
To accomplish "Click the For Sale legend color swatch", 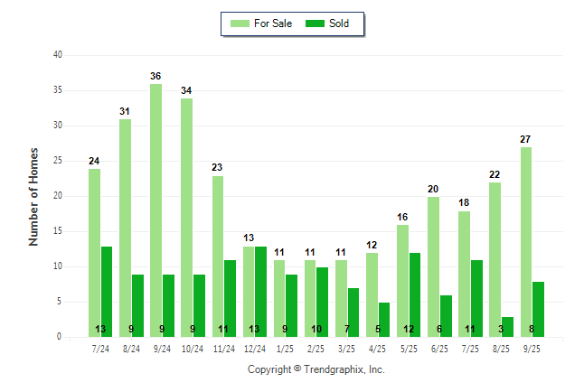I will pos(240,23).
